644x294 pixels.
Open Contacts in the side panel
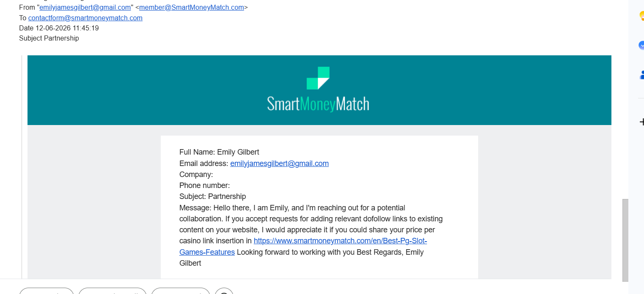coord(641,75)
